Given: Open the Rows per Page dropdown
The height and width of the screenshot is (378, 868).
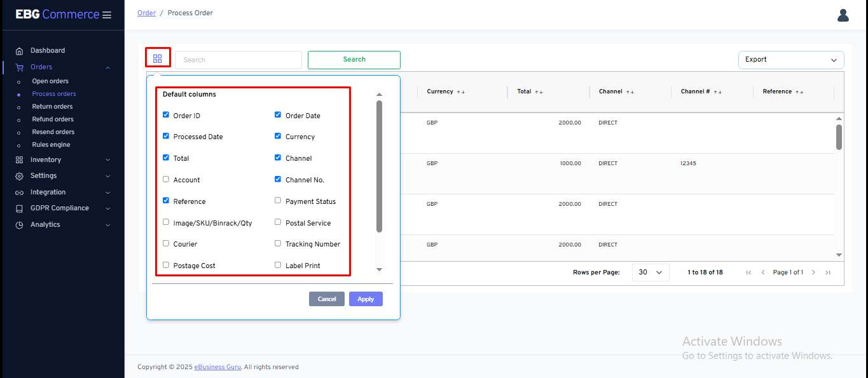Looking at the screenshot, I should pyautogui.click(x=650, y=272).
